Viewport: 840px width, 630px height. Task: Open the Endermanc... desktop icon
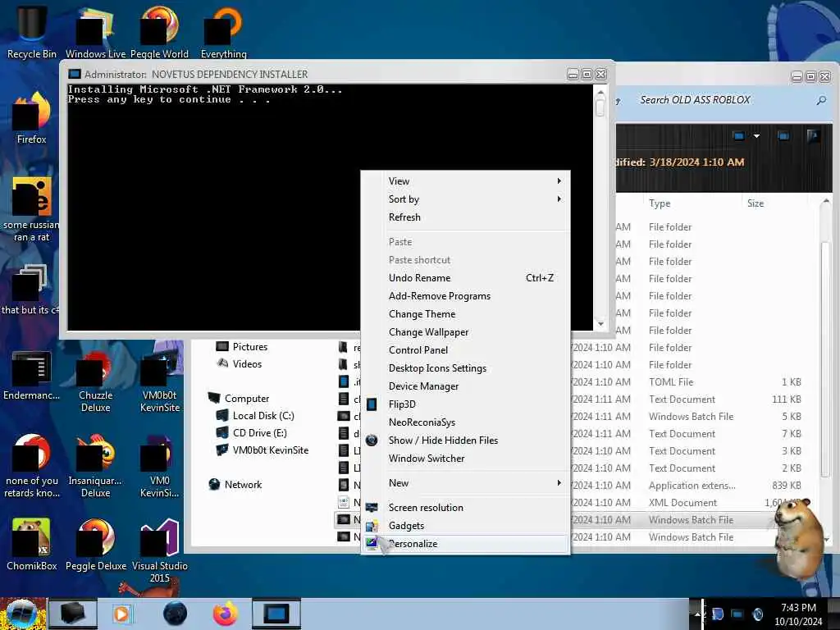coord(32,376)
